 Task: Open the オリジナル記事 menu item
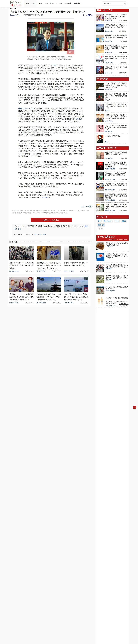click(65, 4)
